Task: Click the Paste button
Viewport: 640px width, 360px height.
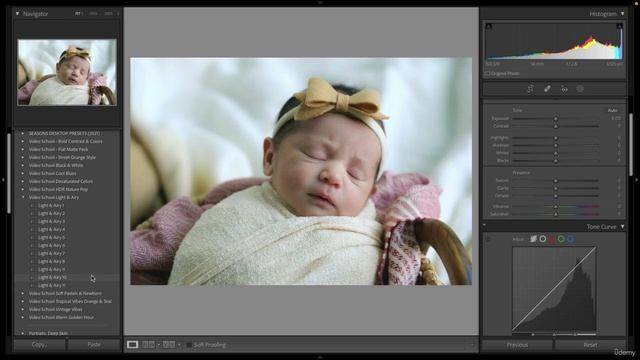Action: point(94,344)
